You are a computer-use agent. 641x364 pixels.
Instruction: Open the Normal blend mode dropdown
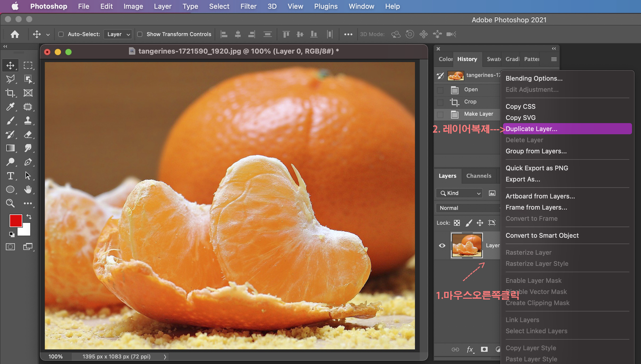[x=467, y=208]
